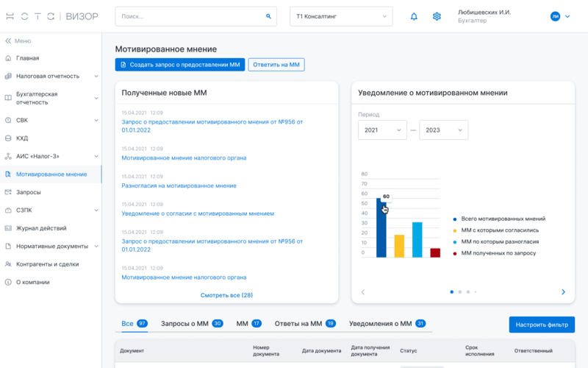The image size is (588, 368).
Task: Expand the Налоговая отчетность sidebar section
Action: 96,76
